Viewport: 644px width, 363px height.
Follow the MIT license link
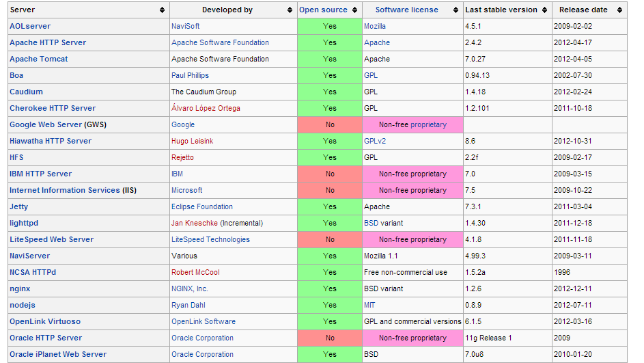click(x=369, y=306)
